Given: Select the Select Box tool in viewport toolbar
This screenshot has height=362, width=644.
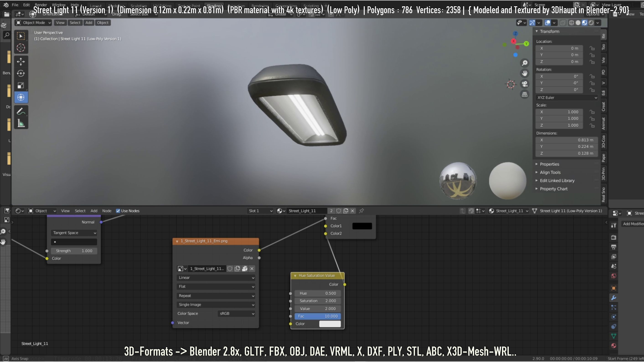Looking at the screenshot, I should click(x=21, y=36).
